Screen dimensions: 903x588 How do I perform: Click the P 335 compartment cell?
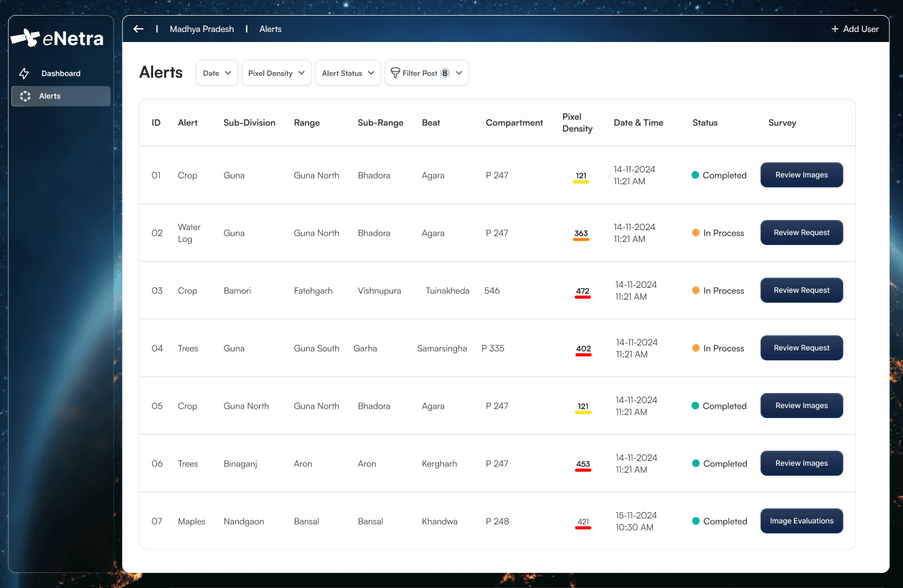tap(493, 348)
